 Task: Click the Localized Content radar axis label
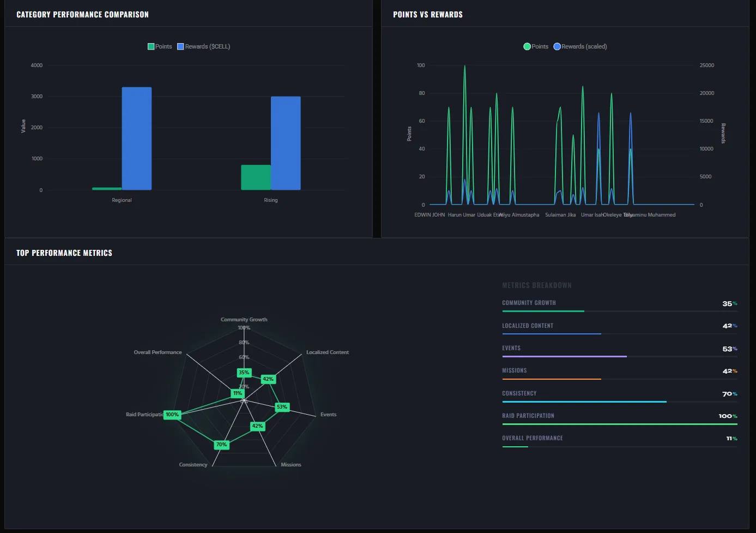(328, 352)
